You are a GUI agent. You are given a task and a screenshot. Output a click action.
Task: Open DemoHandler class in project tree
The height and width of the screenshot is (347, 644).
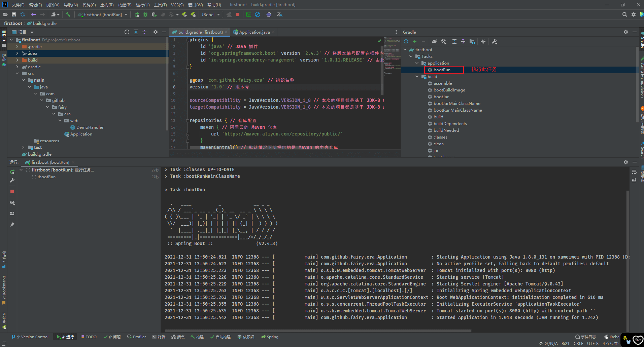(x=90, y=127)
